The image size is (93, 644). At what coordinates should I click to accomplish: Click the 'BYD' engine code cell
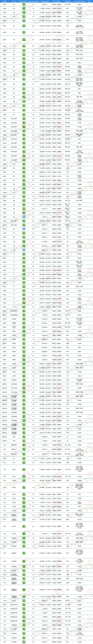(79, 494)
